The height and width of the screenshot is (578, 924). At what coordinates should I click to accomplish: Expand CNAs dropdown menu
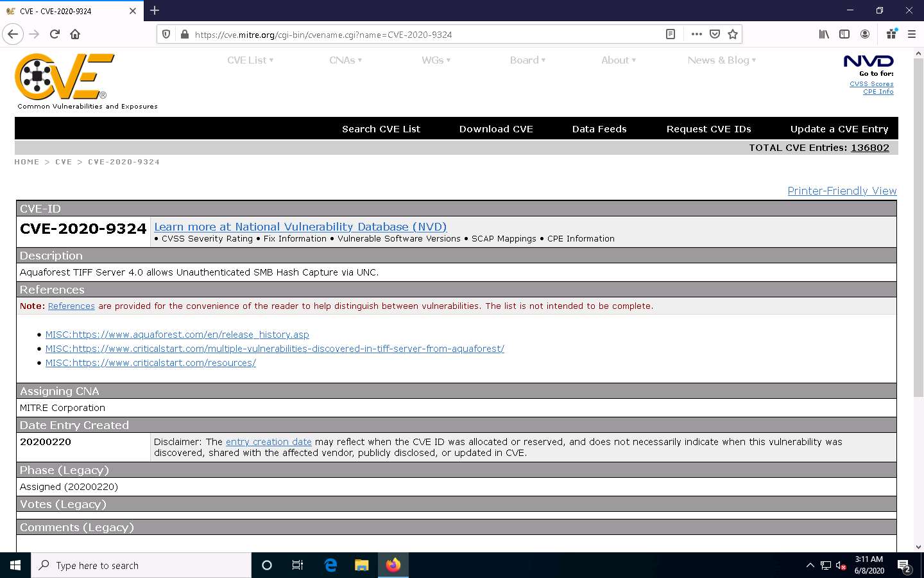click(x=345, y=60)
